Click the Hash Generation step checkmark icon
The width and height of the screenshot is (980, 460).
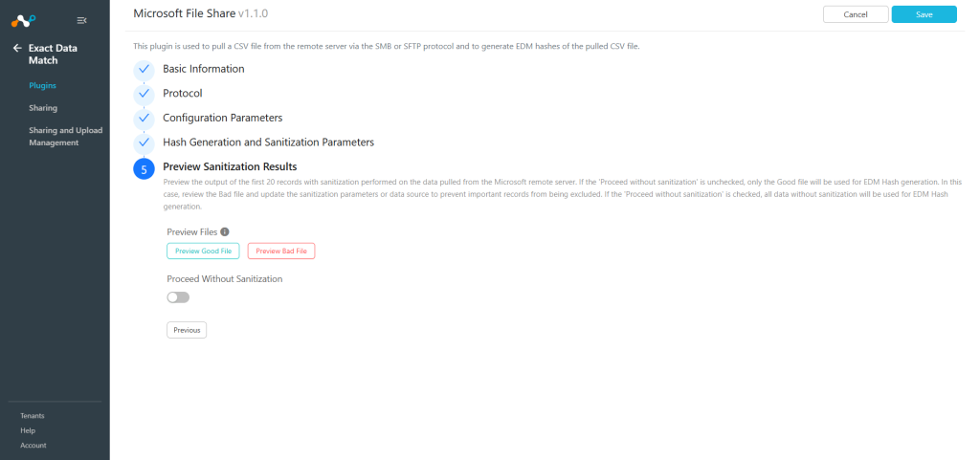(144, 142)
